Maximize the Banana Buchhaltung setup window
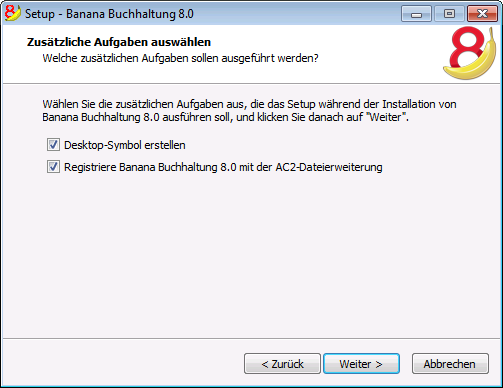 (449, 14)
